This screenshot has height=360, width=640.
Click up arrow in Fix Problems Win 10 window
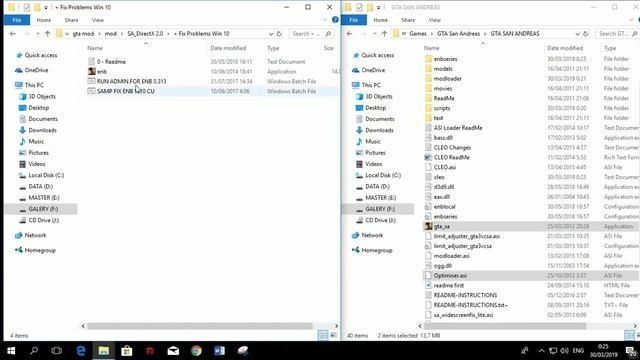(x=47, y=33)
